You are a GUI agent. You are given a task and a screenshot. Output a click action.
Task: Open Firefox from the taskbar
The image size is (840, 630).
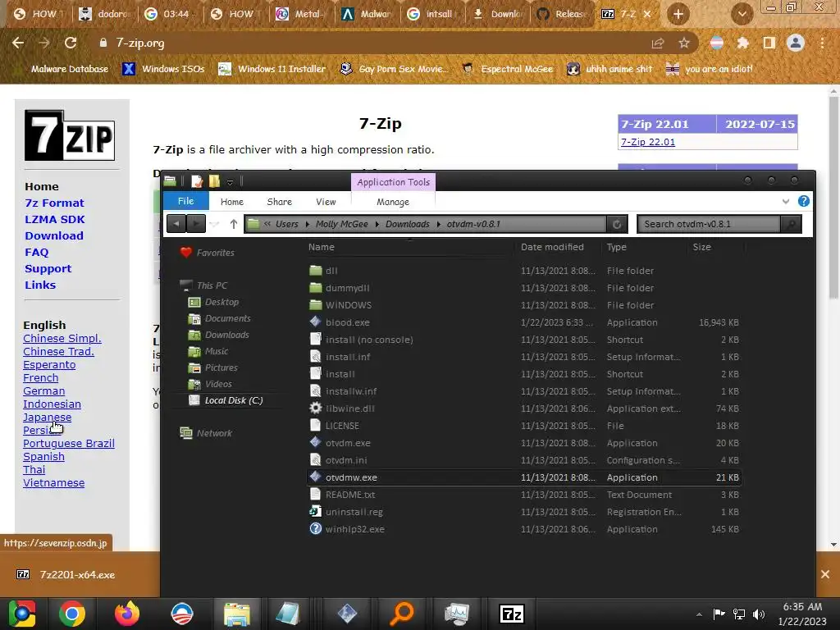(x=127, y=614)
